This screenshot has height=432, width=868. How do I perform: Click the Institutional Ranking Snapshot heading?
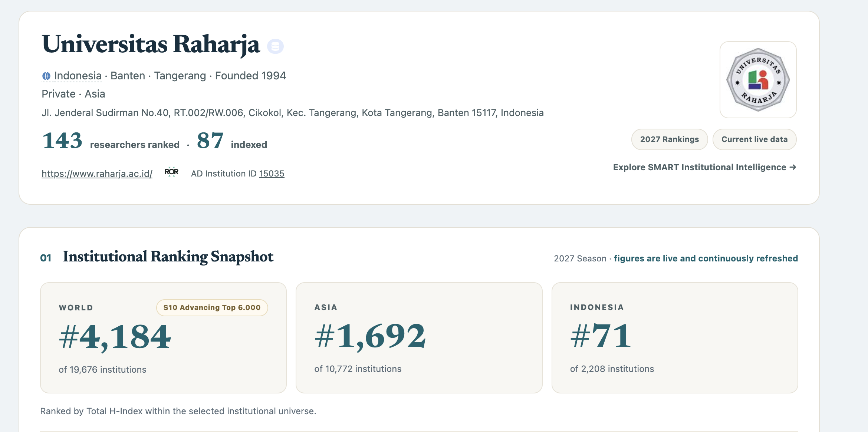click(x=168, y=257)
